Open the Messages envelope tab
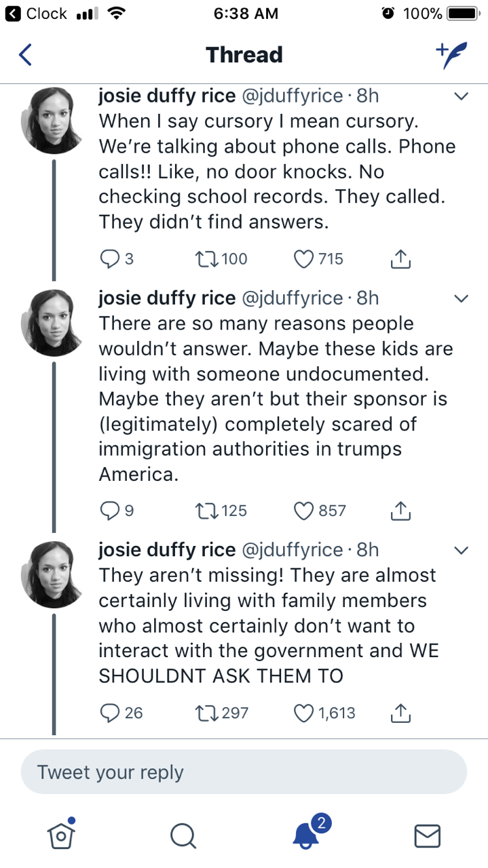The width and height of the screenshot is (488, 868). click(x=427, y=835)
